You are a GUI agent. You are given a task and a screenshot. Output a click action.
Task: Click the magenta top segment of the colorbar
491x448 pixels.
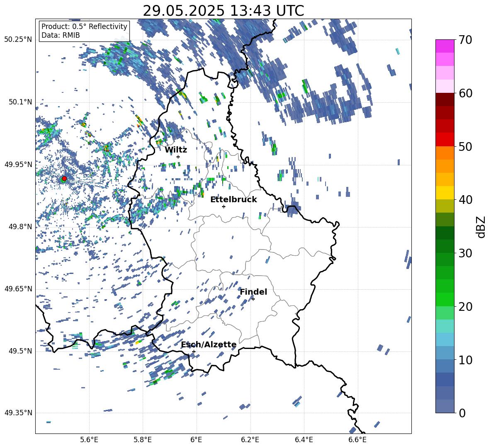(x=445, y=46)
